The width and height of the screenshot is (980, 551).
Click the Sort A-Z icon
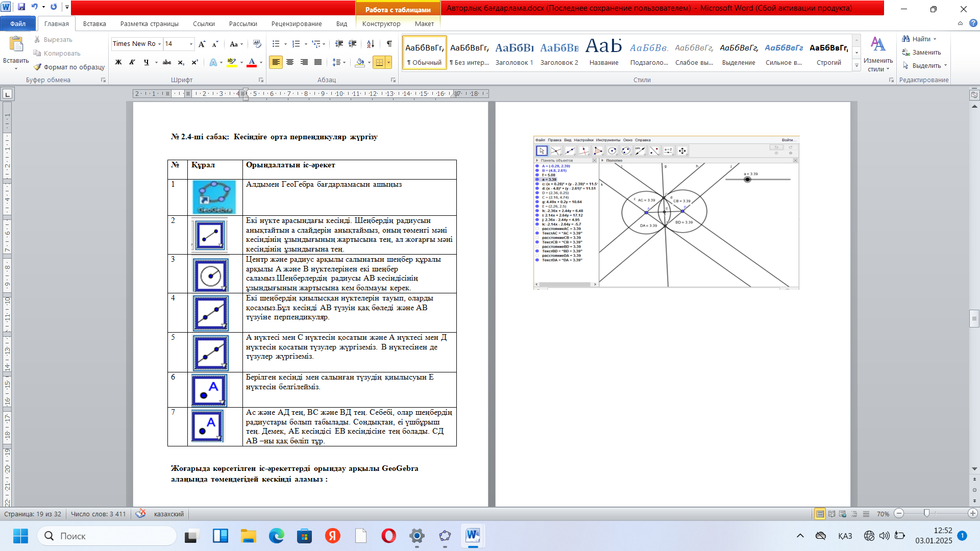pyautogui.click(x=371, y=44)
